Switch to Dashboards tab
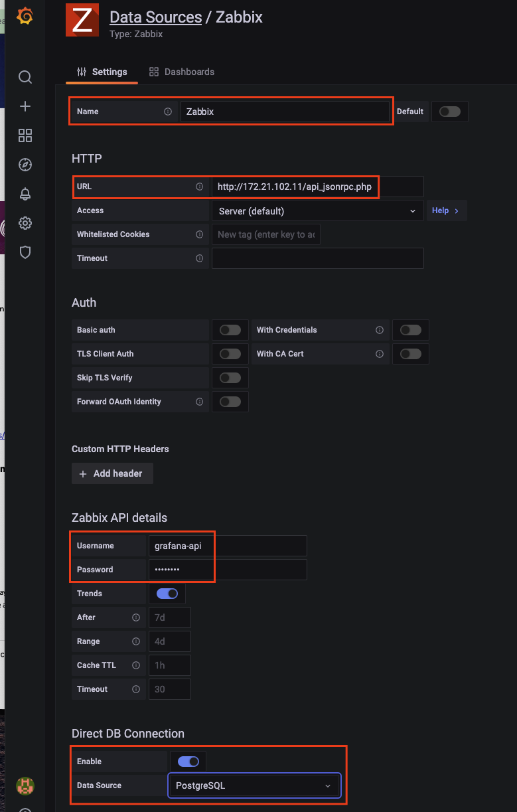This screenshot has height=812, width=517. coord(182,72)
